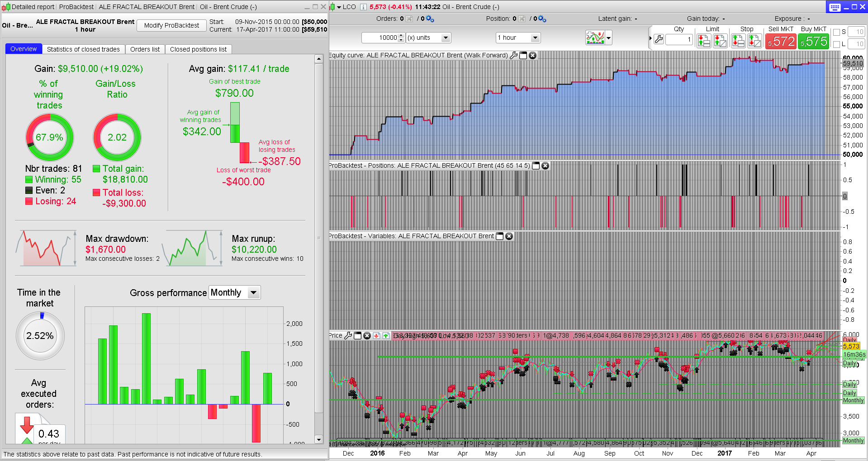Screen dimensions: 868x461
Task: Click the LCO instrument info icon
Action: 363,7
